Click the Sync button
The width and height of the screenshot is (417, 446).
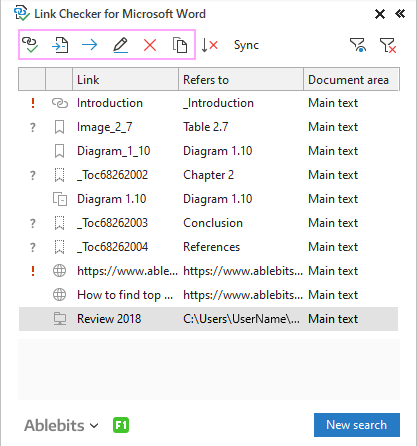[246, 45]
